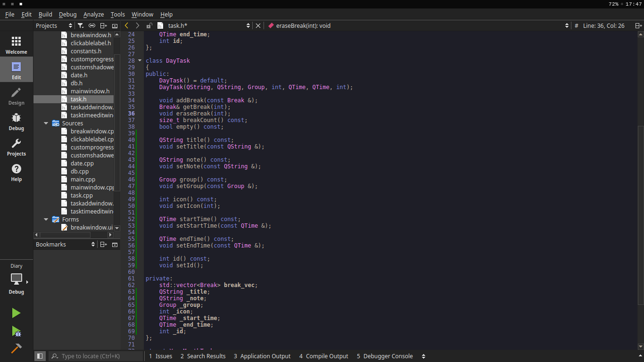Viewport: 644px width, 362px height.
Task: Toggle Synchronize with Editor link icon
Action: coord(92,25)
